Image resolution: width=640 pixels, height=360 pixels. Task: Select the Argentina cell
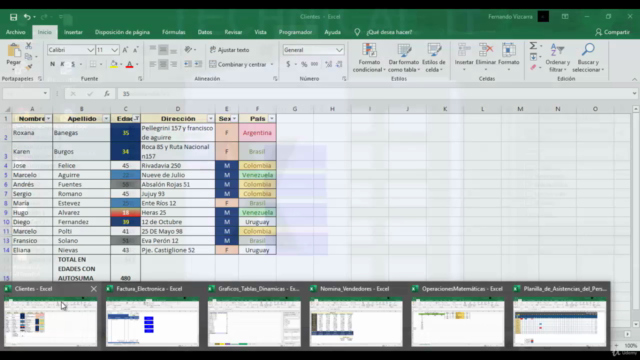coord(257,133)
